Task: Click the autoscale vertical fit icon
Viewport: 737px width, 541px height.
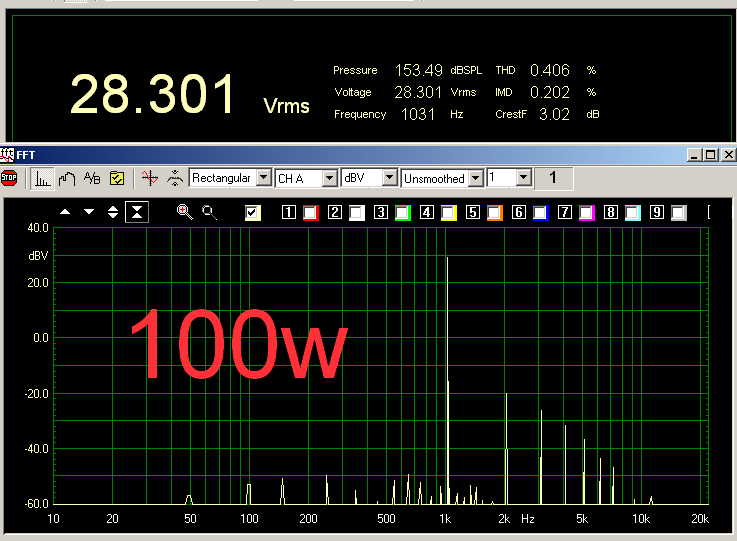Action: 137,211
